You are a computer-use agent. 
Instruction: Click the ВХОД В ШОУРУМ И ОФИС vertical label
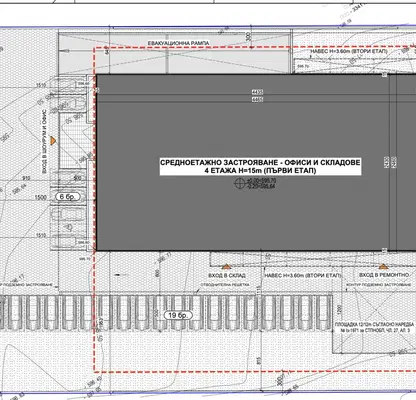coord(44,141)
